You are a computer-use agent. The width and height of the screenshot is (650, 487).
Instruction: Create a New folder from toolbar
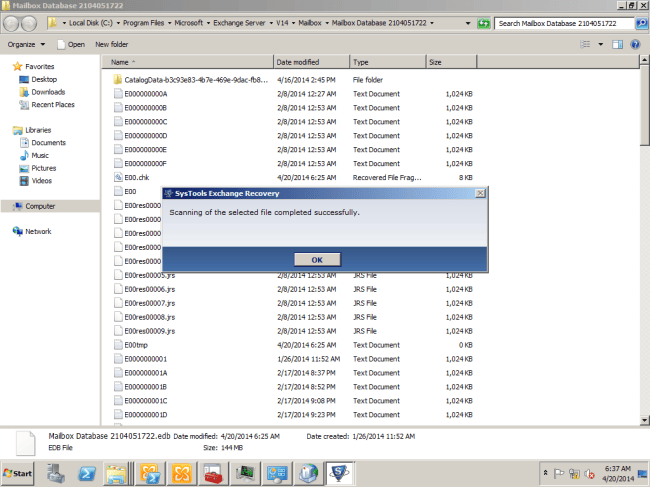112,44
